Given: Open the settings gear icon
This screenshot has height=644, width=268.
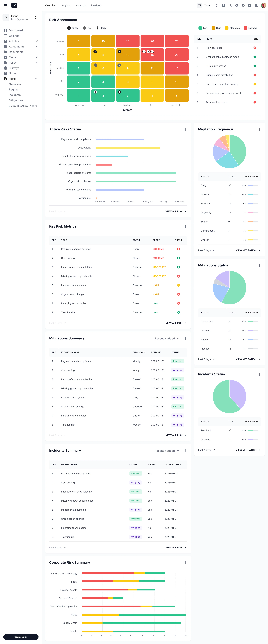Looking at the screenshot, I should tap(237, 5).
